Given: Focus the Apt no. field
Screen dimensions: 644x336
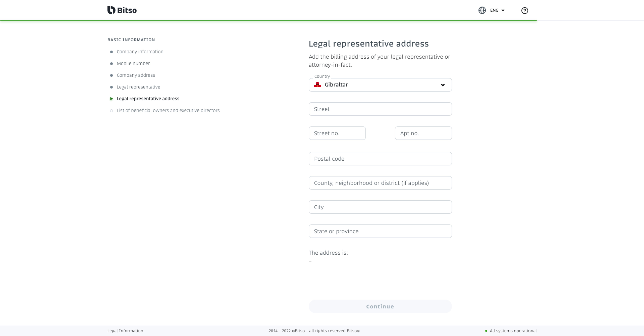Looking at the screenshot, I should (x=423, y=133).
